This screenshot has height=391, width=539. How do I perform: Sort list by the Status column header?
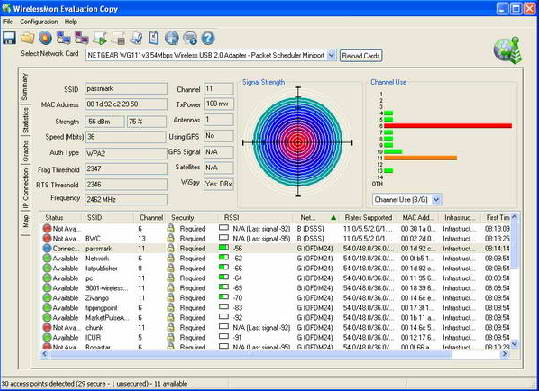61,218
